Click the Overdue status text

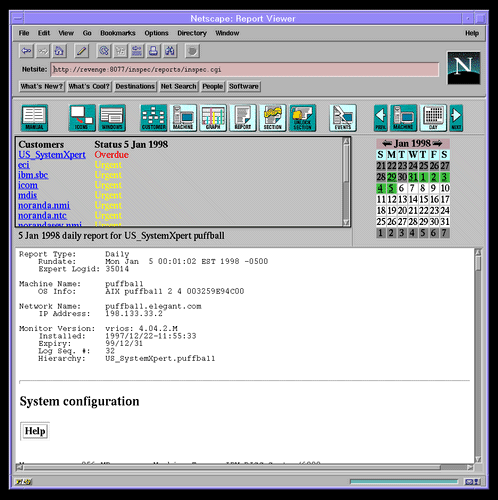pyautogui.click(x=111, y=155)
